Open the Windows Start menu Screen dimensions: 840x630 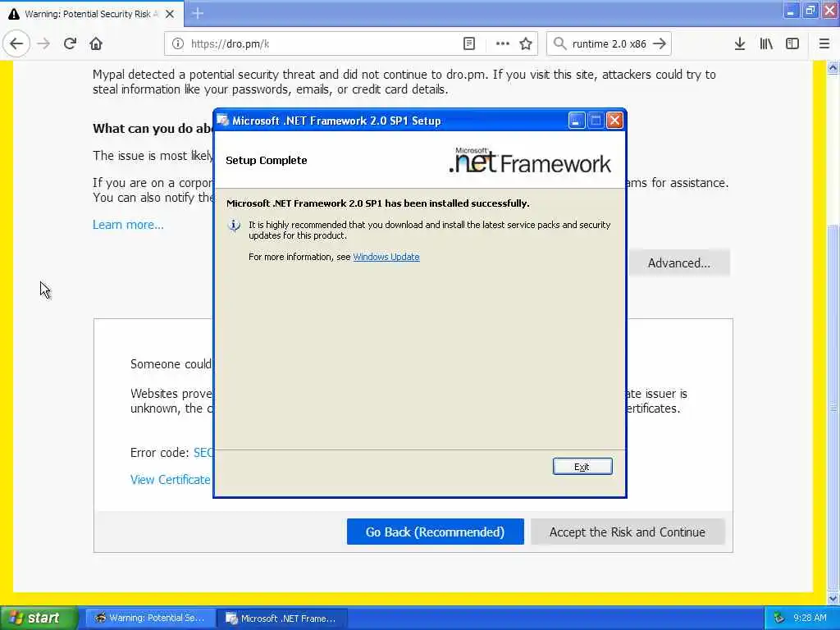point(38,619)
